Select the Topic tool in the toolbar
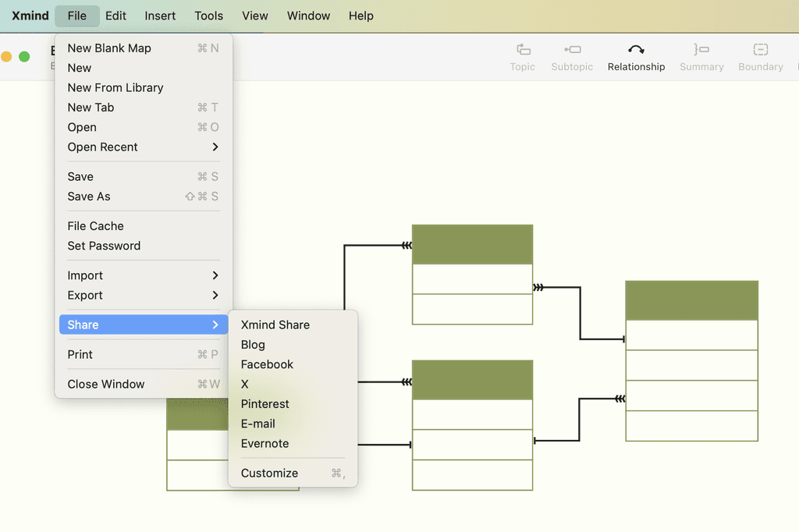This screenshot has height=532, width=799. pos(522,56)
